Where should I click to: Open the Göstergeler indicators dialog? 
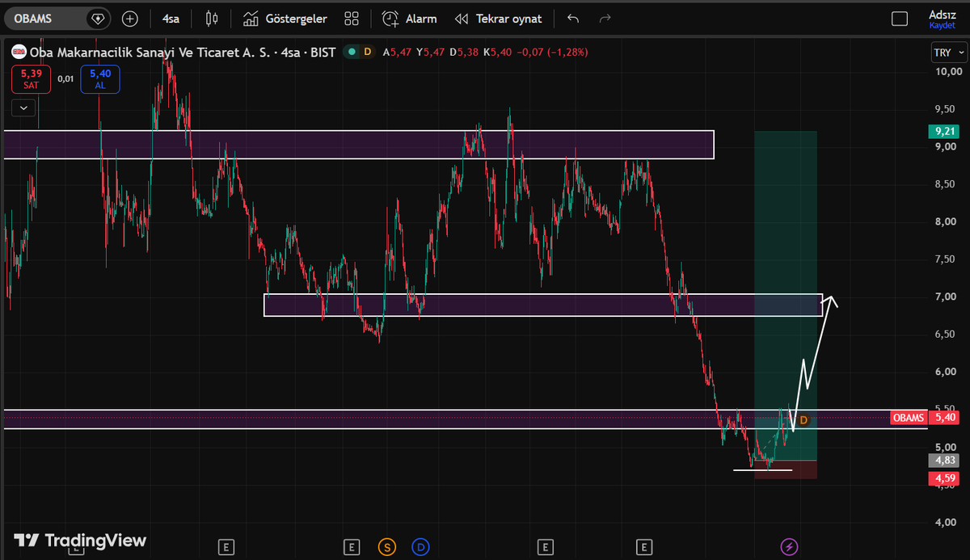pos(285,18)
